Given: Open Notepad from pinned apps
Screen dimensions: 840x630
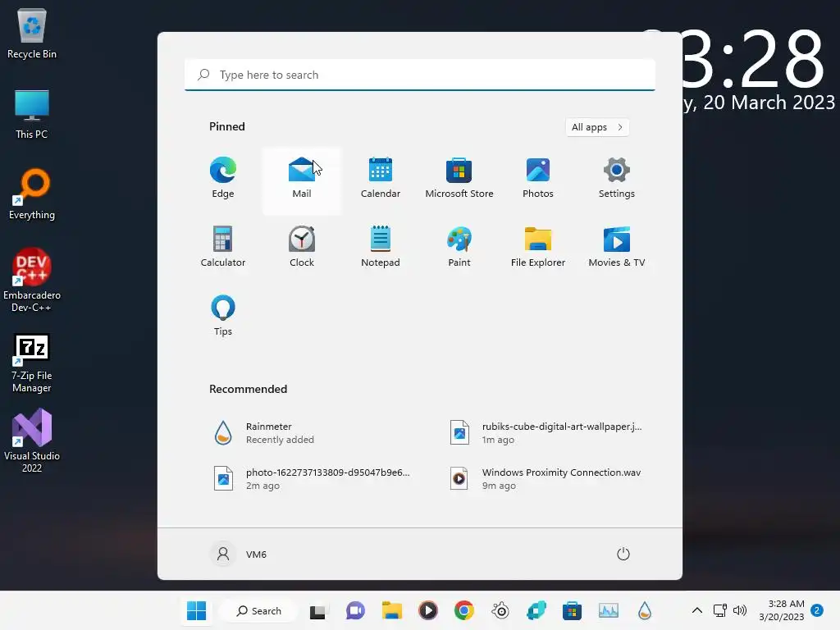Looking at the screenshot, I should 381,247.
